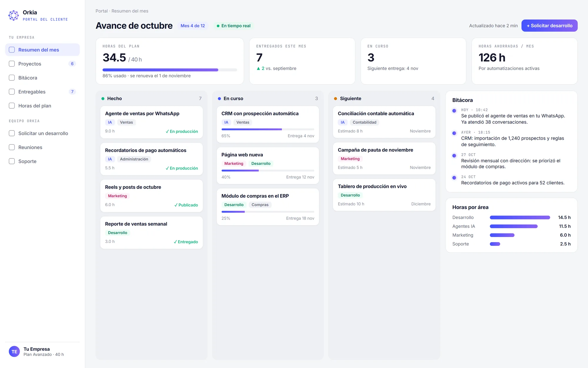Click the bullet of the HOY 10:42 log entry
Image resolution: width=588 pixels, height=368 pixels.
(454, 111)
